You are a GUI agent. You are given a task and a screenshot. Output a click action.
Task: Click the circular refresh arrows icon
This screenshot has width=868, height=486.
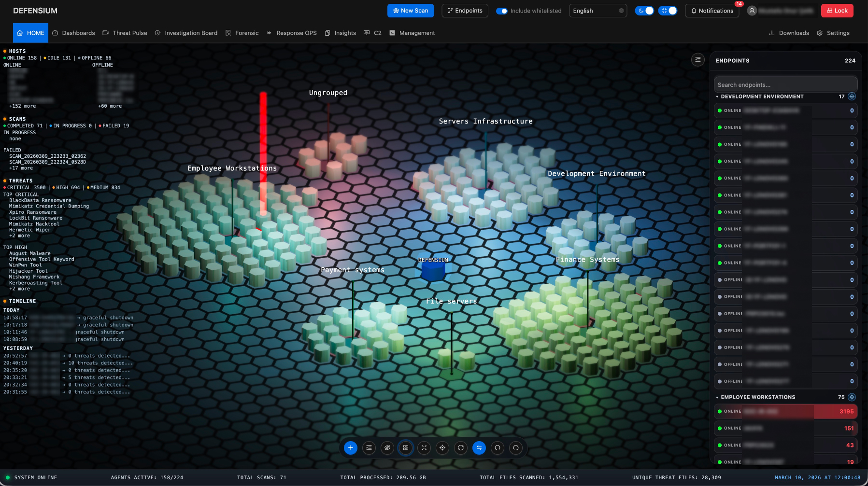coord(461,448)
